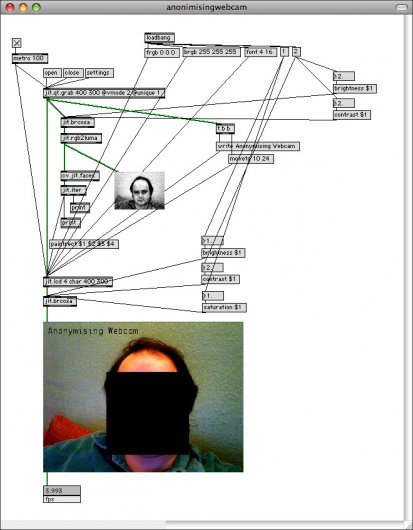Click the yellow minimize button in title bar
Image resolution: width=413 pixels, height=530 pixels.
click(23, 7)
